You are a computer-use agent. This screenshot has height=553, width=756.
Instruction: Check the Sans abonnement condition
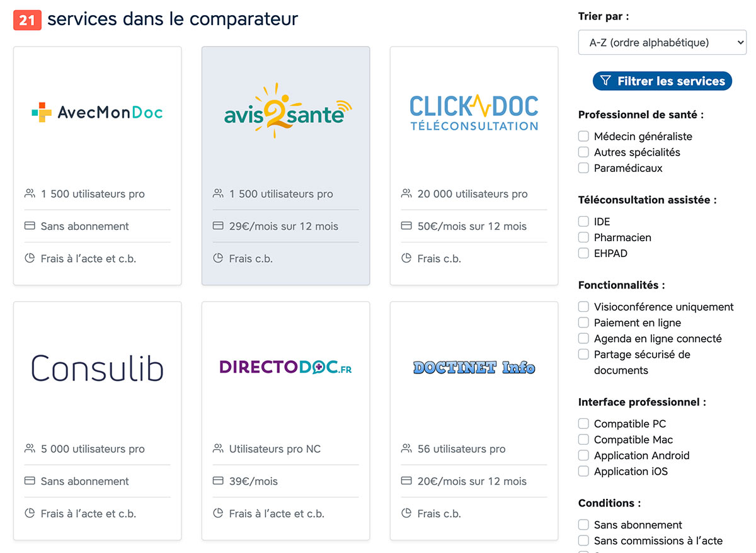(x=583, y=525)
